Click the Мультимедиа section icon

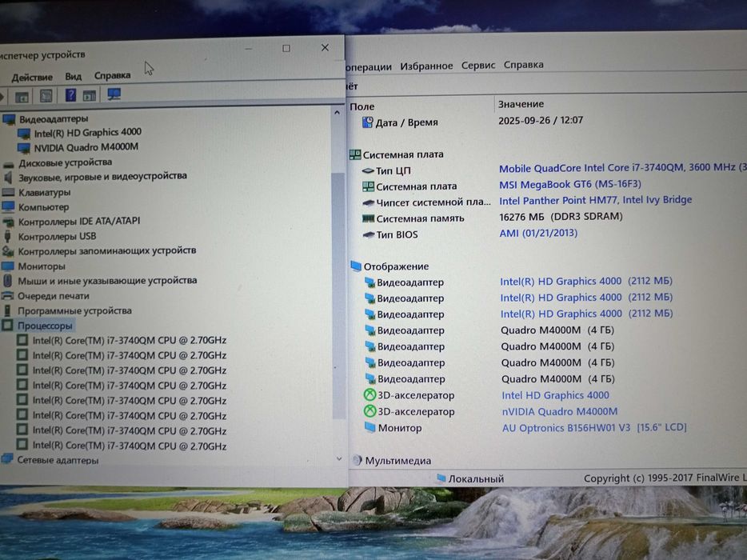coord(358,460)
